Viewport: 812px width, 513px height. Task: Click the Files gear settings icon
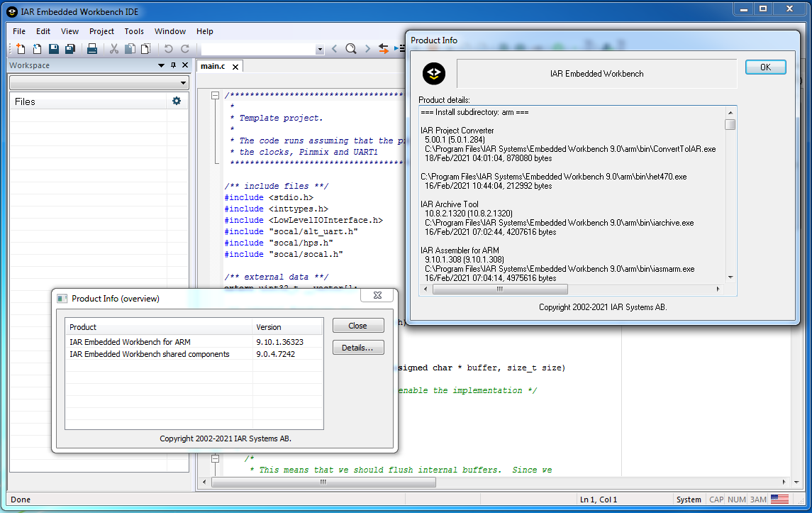[x=177, y=101]
